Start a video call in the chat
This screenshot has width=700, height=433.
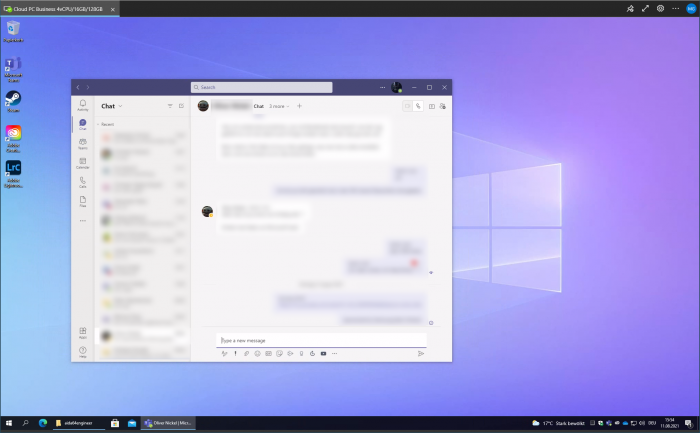(x=407, y=106)
